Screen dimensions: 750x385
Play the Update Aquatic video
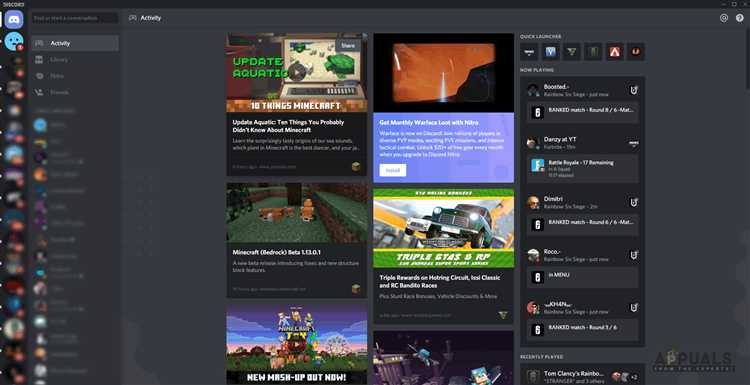297,73
